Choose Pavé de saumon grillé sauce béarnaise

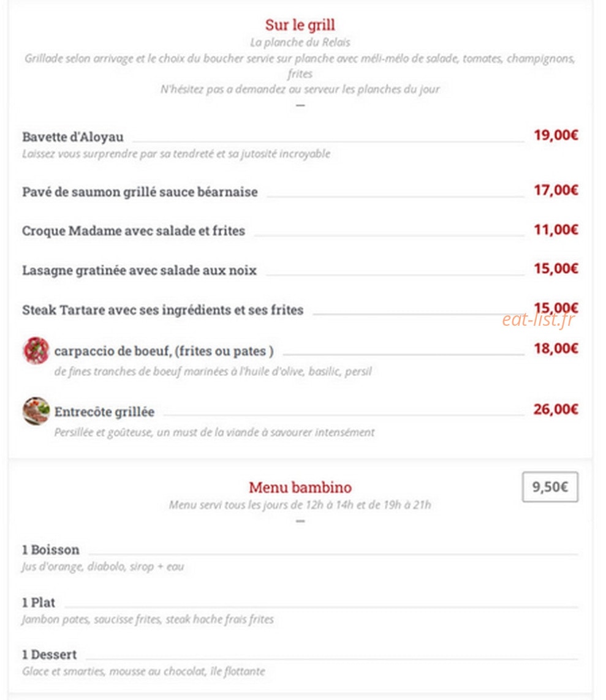click(140, 192)
